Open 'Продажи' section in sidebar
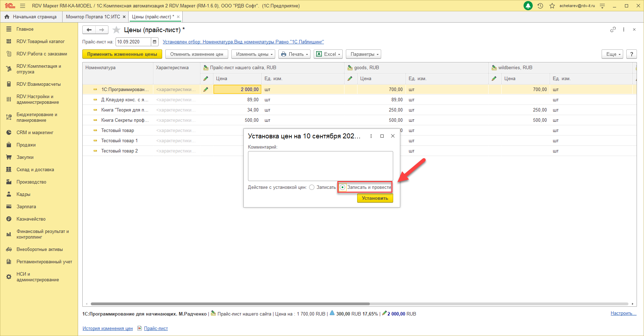 tap(26, 145)
